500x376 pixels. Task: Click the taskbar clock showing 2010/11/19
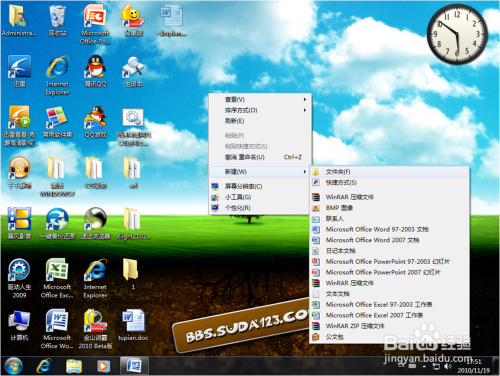[473, 366]
